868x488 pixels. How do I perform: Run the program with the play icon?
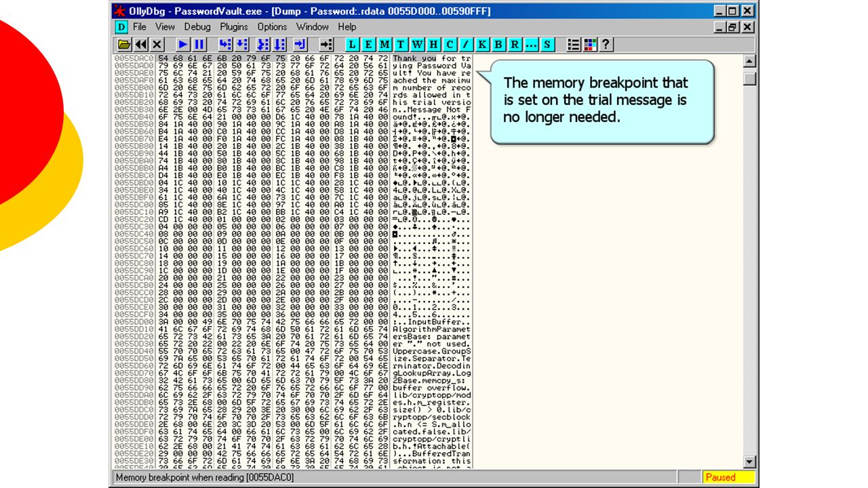click(x=183, y=45)
